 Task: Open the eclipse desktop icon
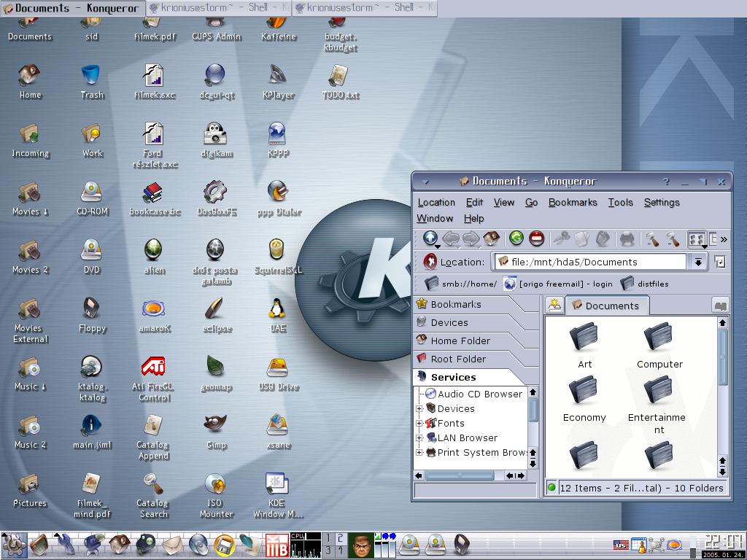pos(216,316)
